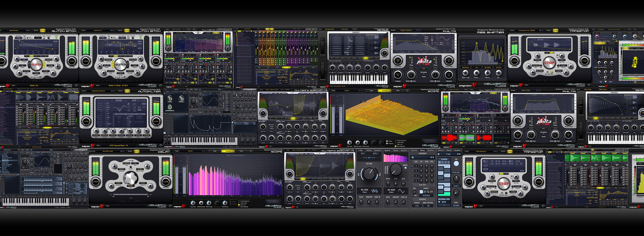This screenshot has width=644, height=236.
Task: Select Global slot 1 in the quantize panel
Action: click(x=440, y=162)
